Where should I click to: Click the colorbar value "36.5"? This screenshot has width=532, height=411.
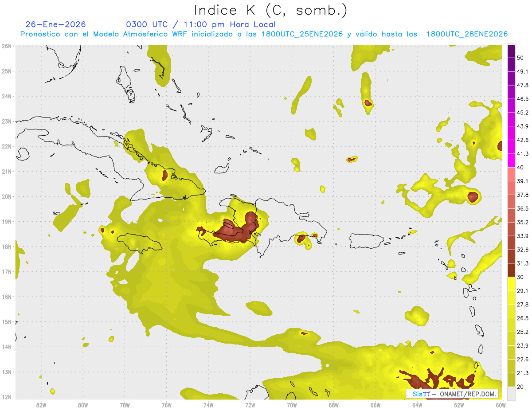coord(523,208)
